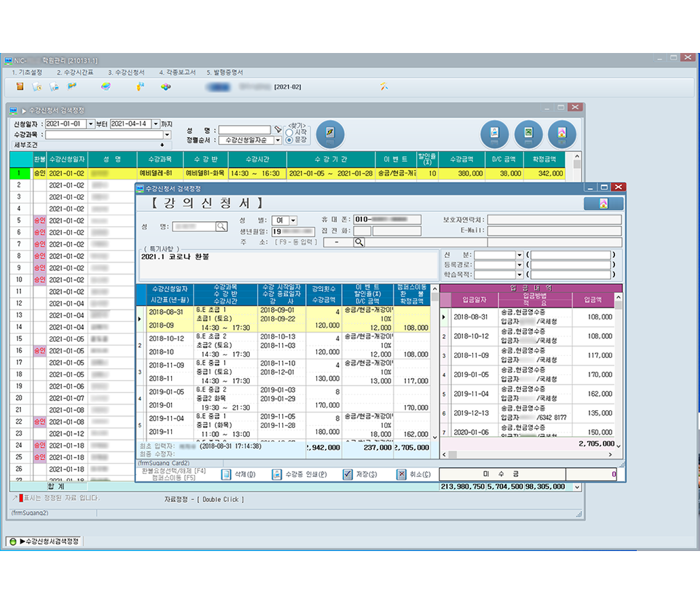Click the name search magnifier in 강의신청서
700x604 pixels.
(x=221, y=227)
